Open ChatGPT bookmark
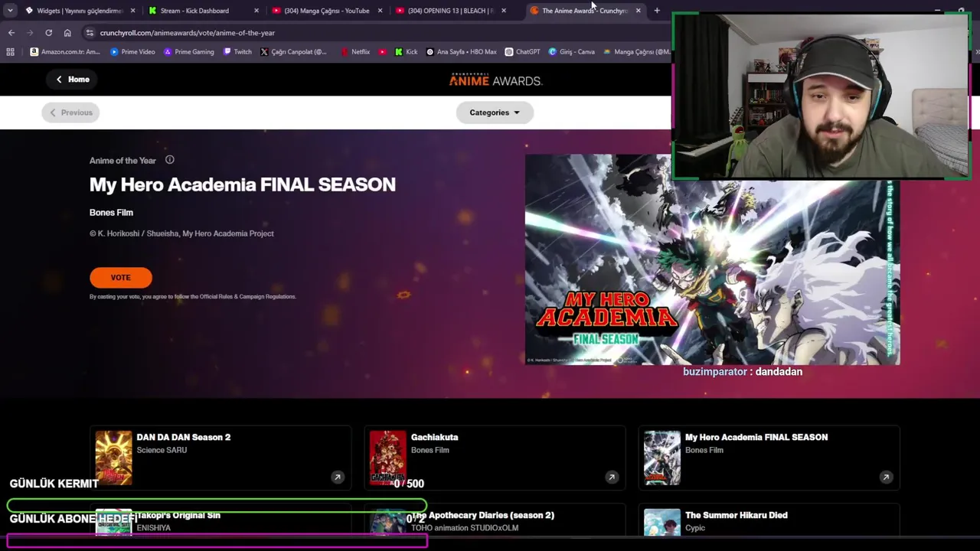Viewport: 980px width, 551px height. (x=523, y=52)
